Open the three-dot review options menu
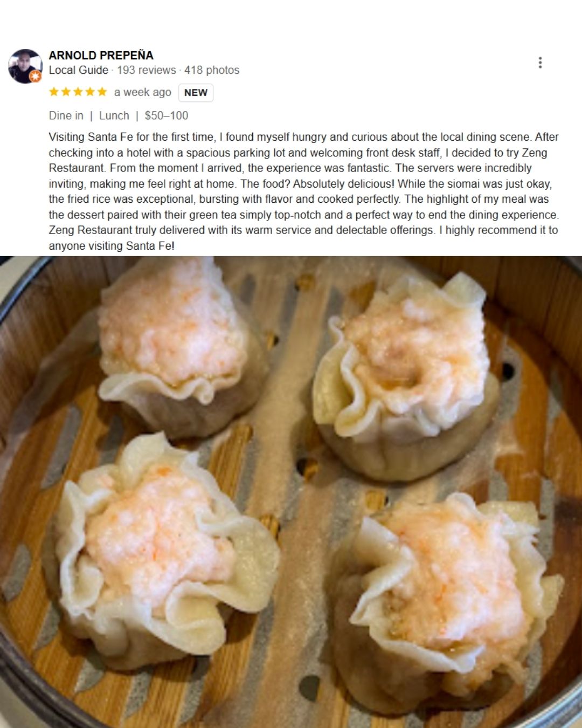Screen dimensions: 582x728 [x=540, y=63]
